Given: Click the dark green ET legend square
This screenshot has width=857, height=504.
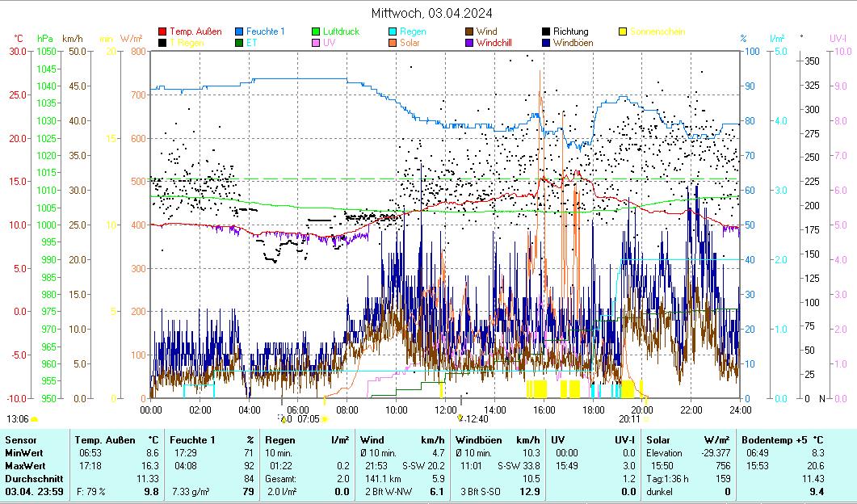Looking at the screenshot, I should click(240, 43).
